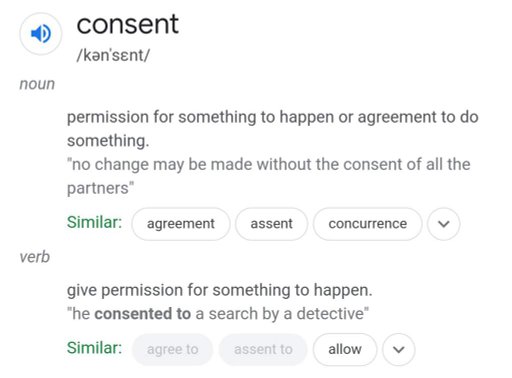Expand more noun synonyms after concurrence
The image size is (512, 378).
tap(444, 224)
